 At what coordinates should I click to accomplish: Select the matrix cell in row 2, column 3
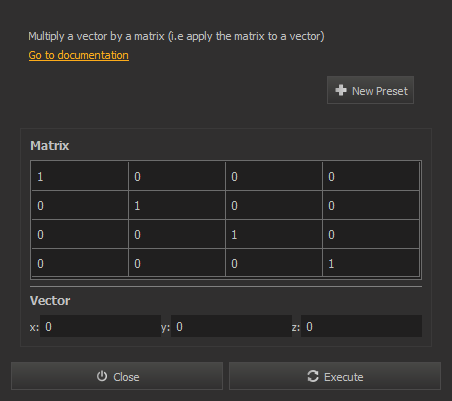pyautogui.click(x=274, y=205)
